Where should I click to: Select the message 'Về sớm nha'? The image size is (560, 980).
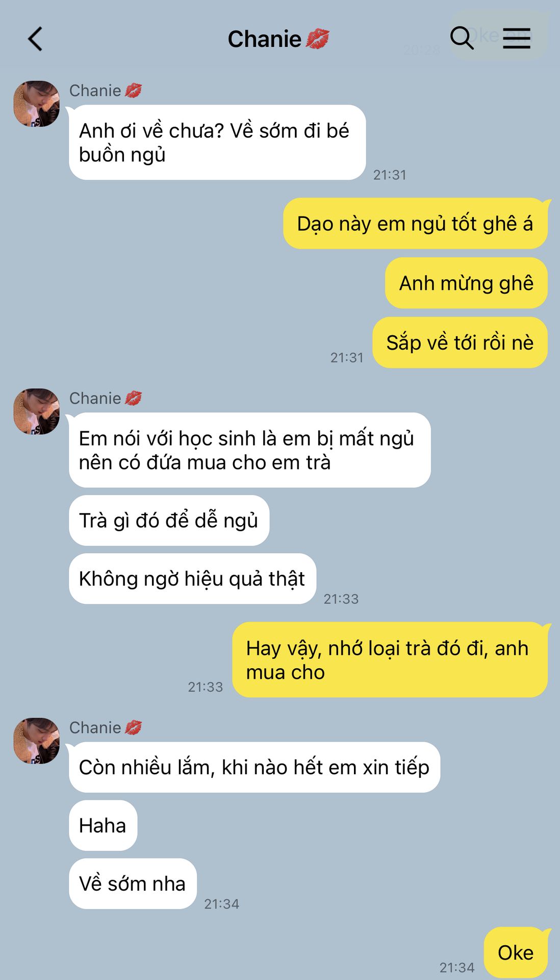pyautogui.click(x=133, y=884)
